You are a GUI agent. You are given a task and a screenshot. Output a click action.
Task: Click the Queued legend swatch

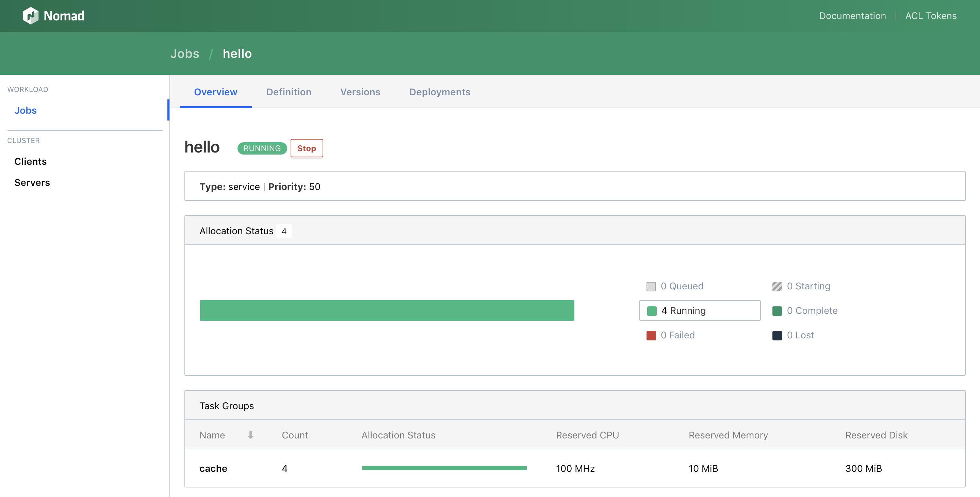click(651, 286)
